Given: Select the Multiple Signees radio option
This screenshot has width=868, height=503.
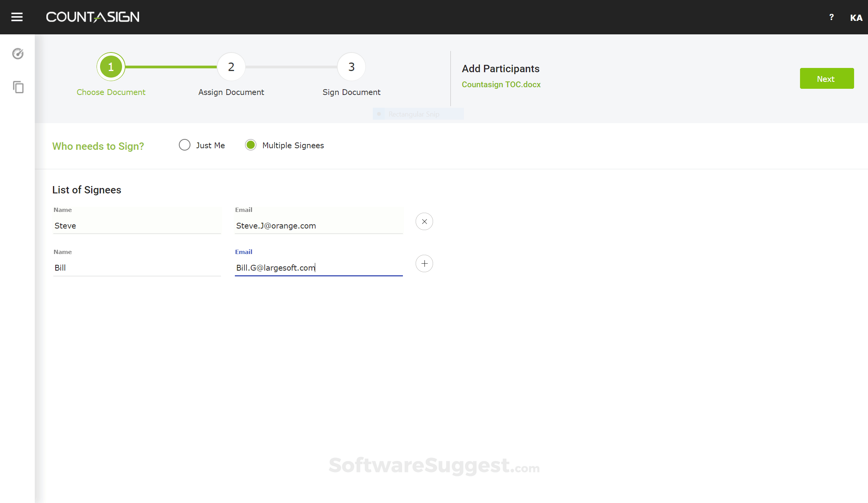Looking at the screenshot, I should [251, 145].
